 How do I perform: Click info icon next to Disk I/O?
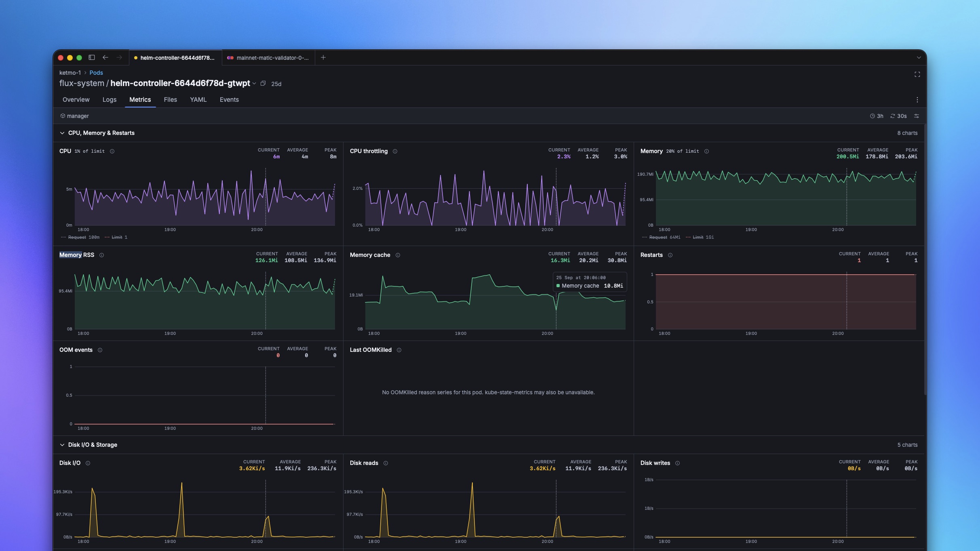pyautogui.click(x=88, y=463)
